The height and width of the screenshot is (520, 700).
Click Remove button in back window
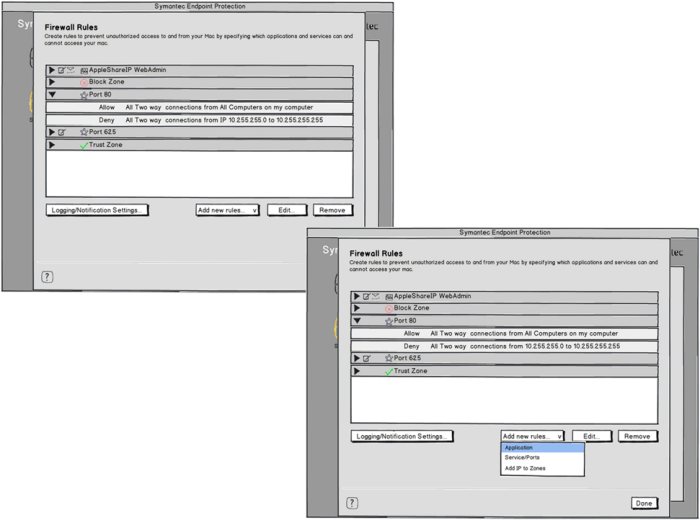point(333,210)
